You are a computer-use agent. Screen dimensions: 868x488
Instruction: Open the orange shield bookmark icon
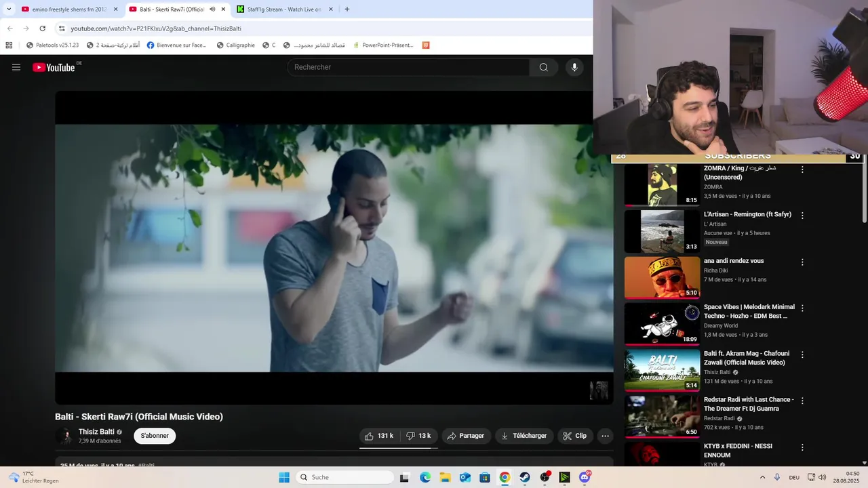426,45
